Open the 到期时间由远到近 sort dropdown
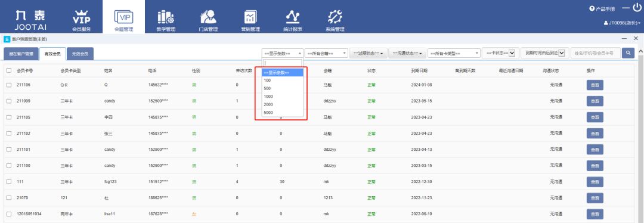 tap(544, 53)
